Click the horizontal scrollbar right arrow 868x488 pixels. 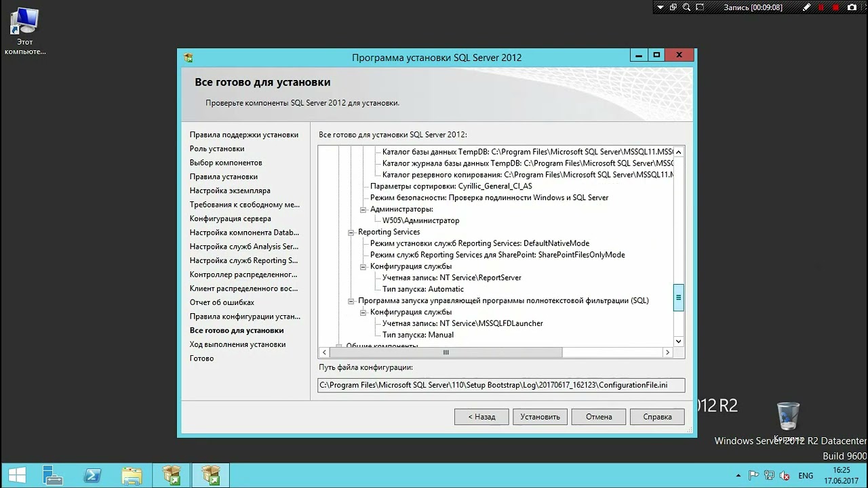coord(667,352)
